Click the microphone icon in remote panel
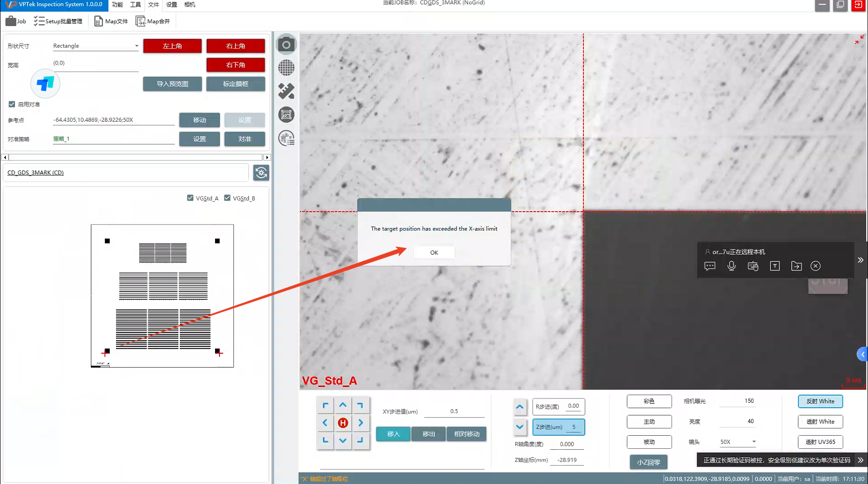This screenshot has width=868, height=484. pyautogui.click(x=731, y=266)
